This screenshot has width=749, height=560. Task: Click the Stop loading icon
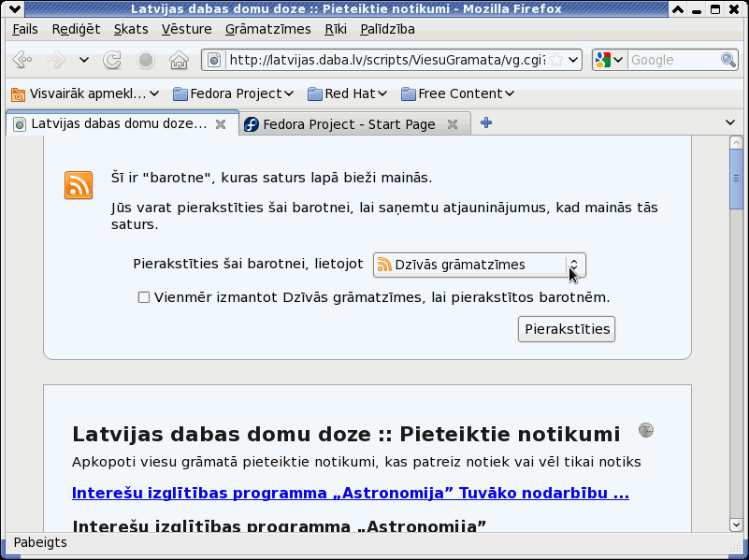pos(146,60)
